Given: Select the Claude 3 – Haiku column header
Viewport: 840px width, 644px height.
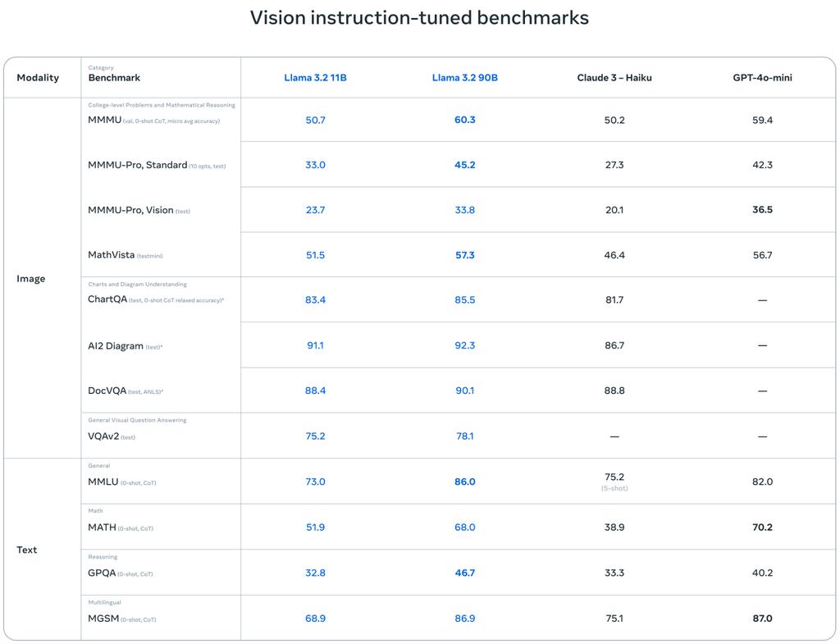Looking at the screenshot, I should (614, 78).
